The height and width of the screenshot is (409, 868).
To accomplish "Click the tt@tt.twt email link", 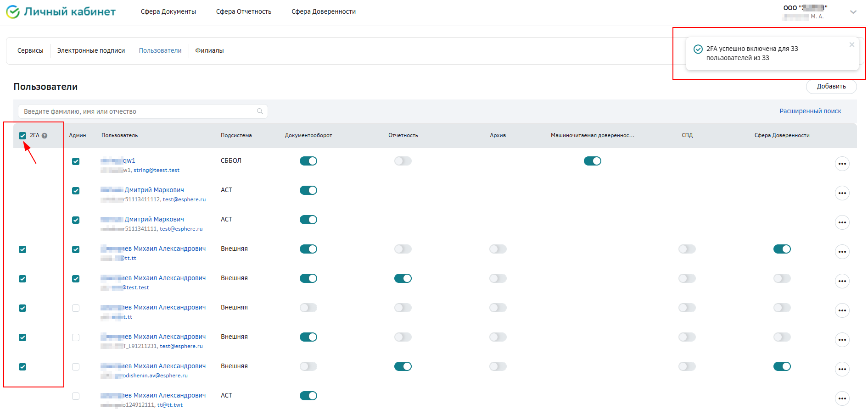I will [x=170, y=405].
